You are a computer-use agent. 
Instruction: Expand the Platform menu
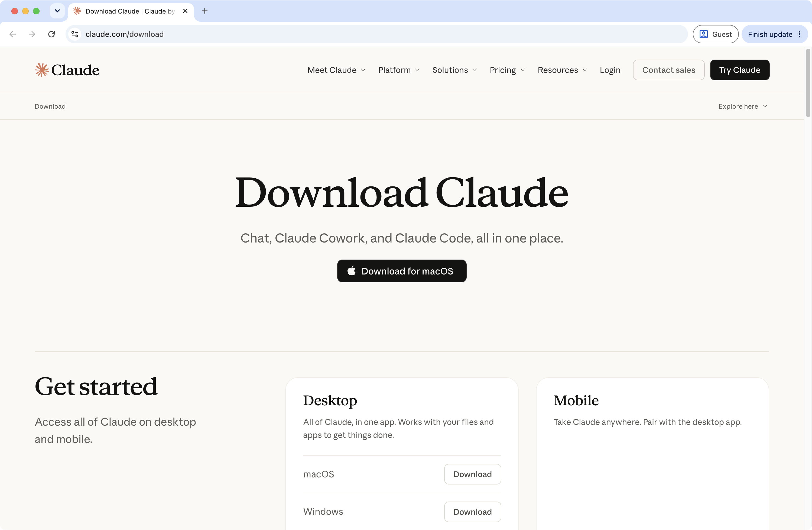(x=399, y=70)
